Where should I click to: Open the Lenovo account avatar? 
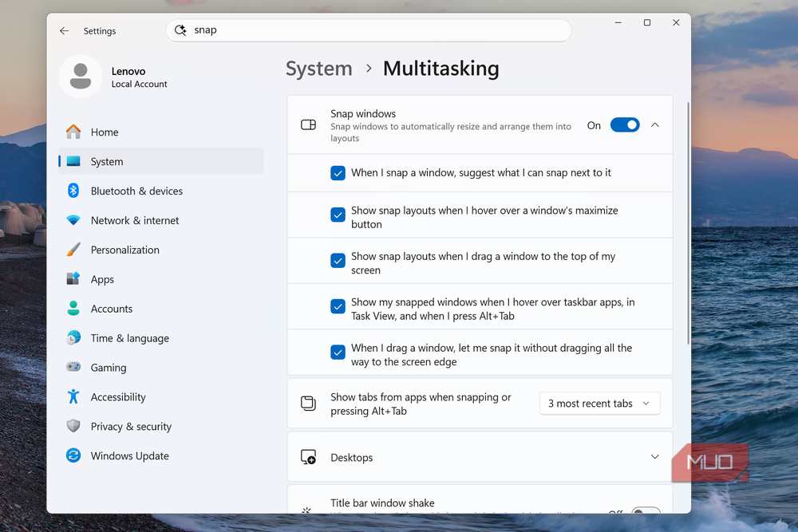[x=81, y=77]
